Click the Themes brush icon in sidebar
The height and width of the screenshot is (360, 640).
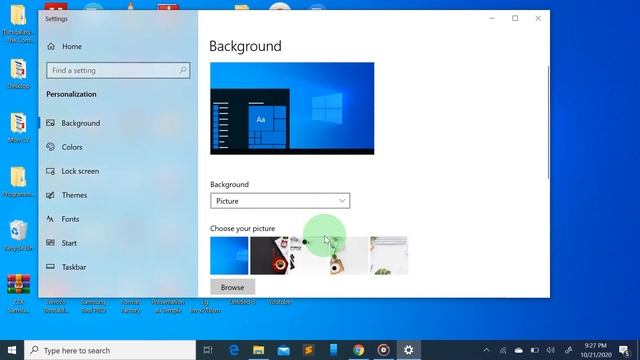coord(51,195)
